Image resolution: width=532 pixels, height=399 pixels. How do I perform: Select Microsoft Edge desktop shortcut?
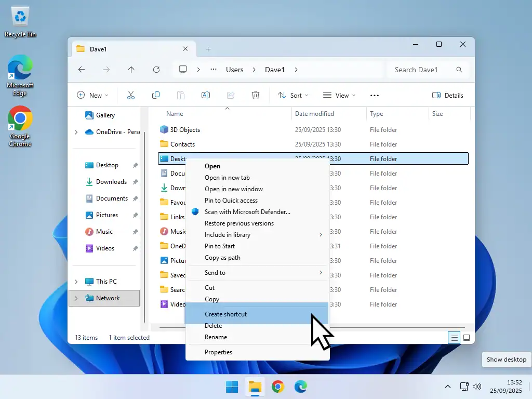tap(20, 76)
